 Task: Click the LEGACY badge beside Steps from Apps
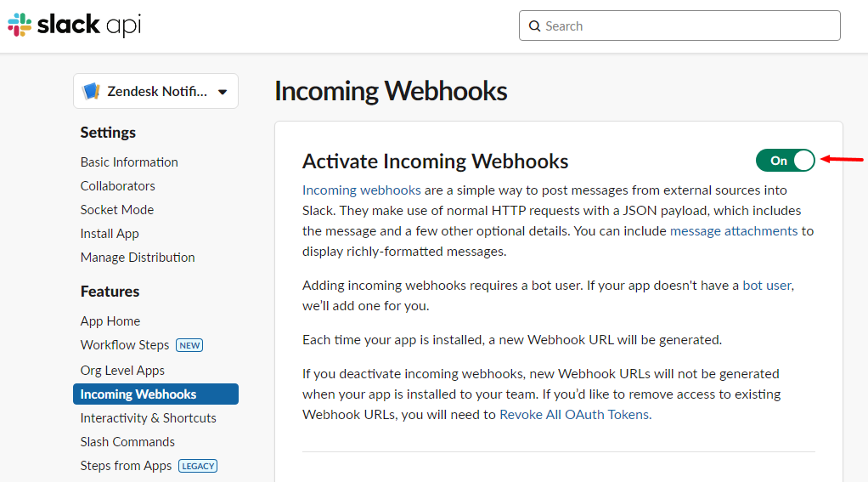[x=198, y=466]
